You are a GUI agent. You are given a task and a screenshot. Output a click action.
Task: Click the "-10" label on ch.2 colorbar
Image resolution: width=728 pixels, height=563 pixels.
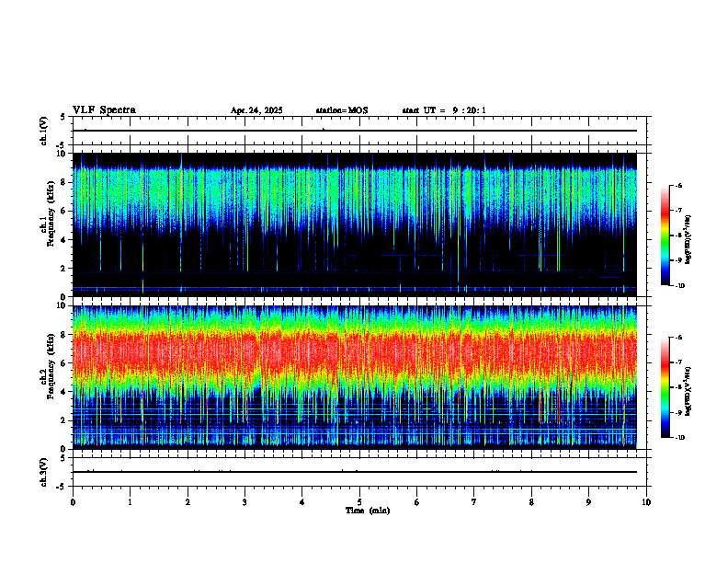pyautogui.click(x=680, y=438)
